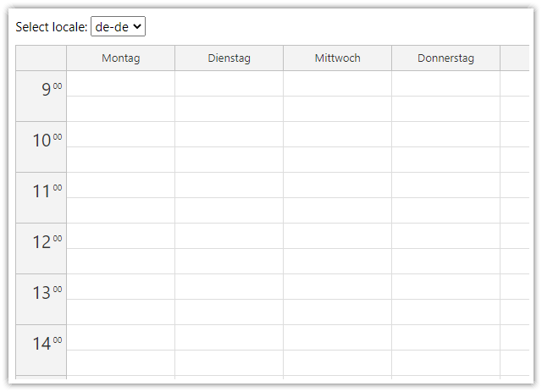Select Mittwoch 11:00 time slot
This screenshot has width=542, height=392.
pyautogui.click(x=337, y=185)
